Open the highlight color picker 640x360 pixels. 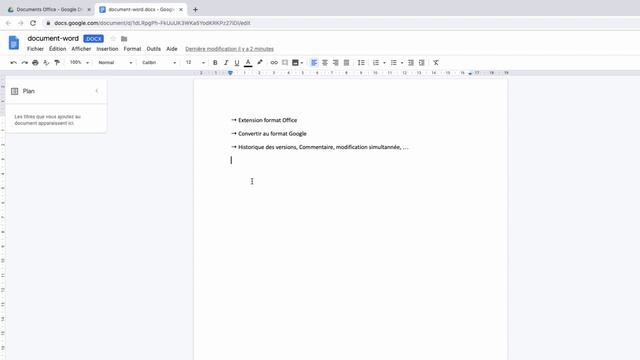260,62
